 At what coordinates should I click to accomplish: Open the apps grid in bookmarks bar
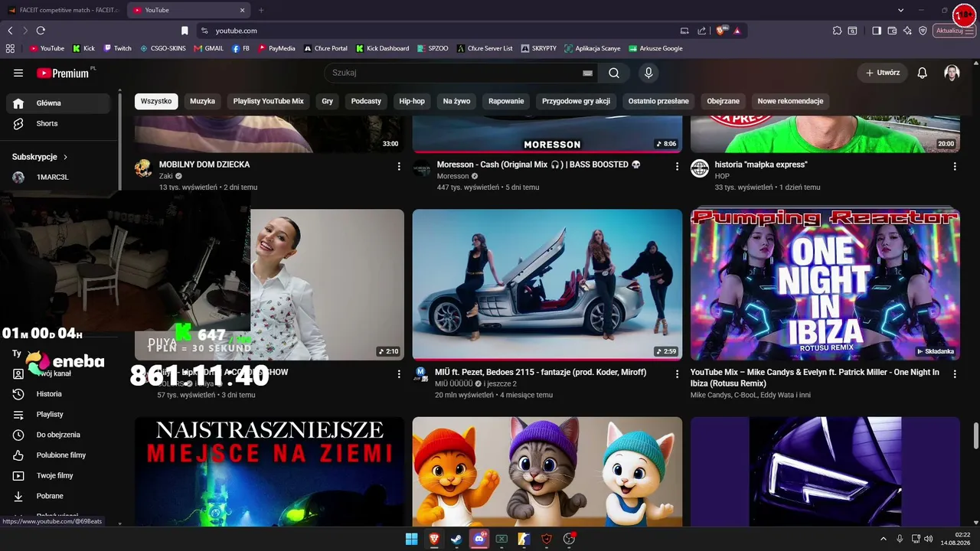point(10,48)
